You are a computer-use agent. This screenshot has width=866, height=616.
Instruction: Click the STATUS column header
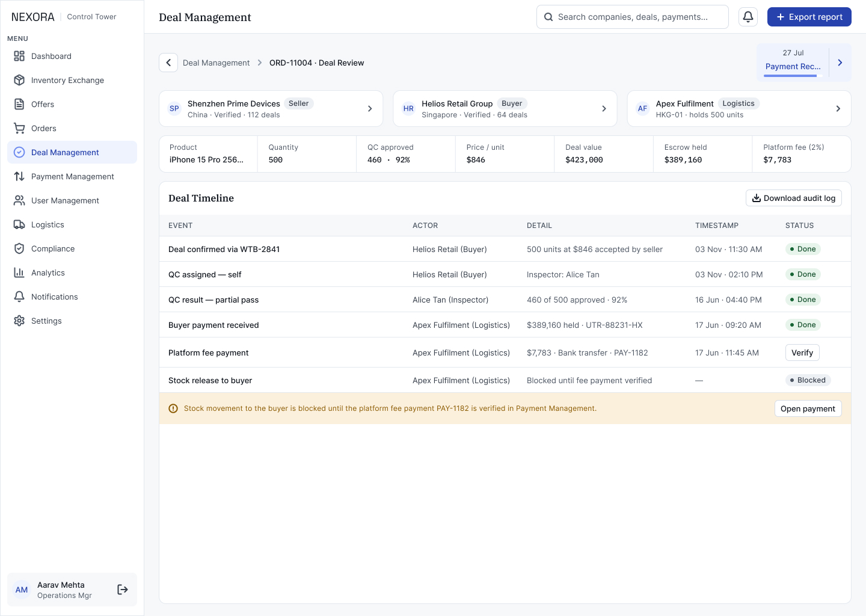tap(799, 226)
